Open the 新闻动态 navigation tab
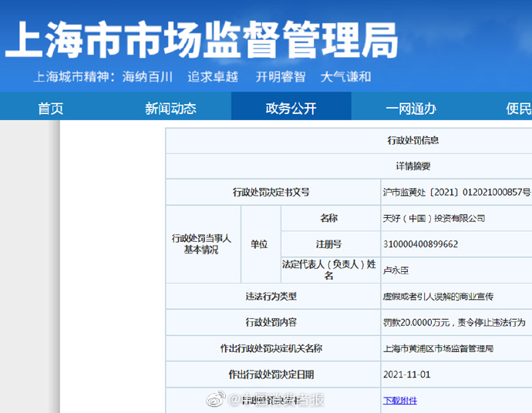 pyautogui.click(x=170, y=109)
